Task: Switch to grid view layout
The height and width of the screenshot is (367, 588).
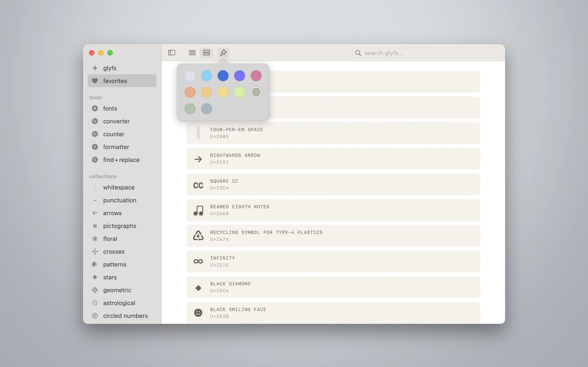Action: click(x=192, y=53)
